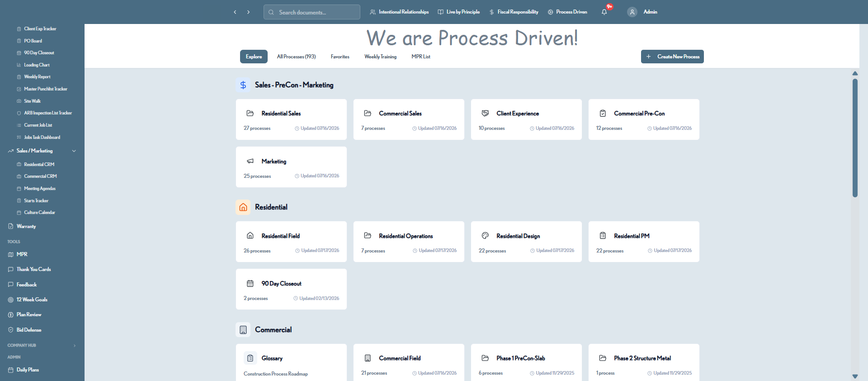
Task: Click the Residential Field home icon
Action: point(250,235)
